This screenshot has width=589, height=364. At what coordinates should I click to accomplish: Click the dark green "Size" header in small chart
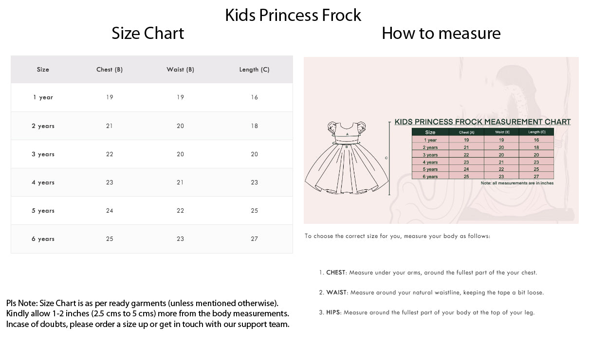(430, 132)
